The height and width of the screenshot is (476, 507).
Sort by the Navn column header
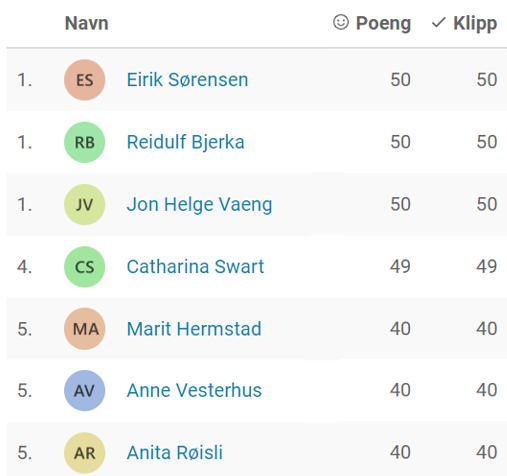(87, 23)
